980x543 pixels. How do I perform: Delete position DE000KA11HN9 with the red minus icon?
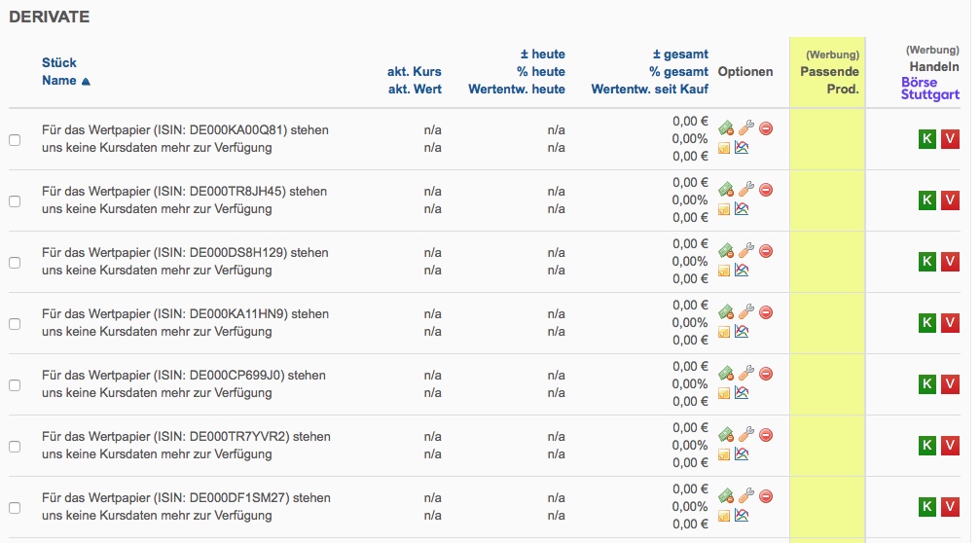tap(766, 312)
